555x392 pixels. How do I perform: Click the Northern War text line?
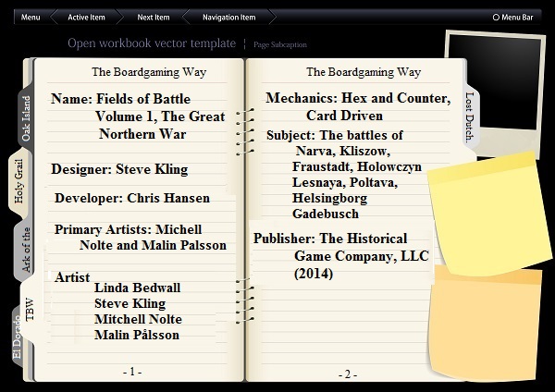click(x=142, y=134)
